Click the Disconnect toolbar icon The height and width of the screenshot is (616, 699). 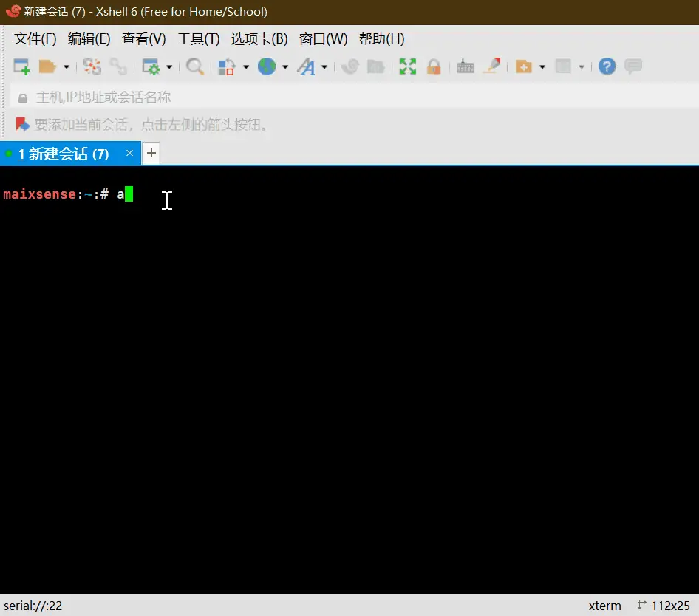(92, 67)
